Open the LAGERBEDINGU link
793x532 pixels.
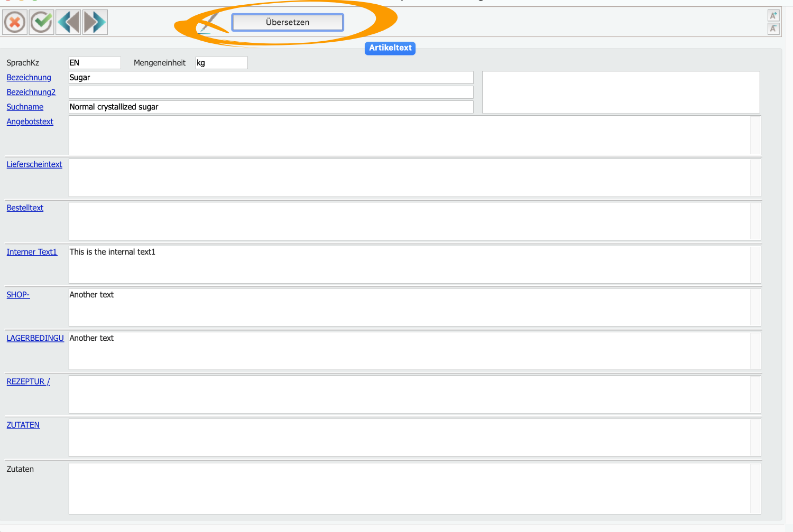(x=35, y=338)
